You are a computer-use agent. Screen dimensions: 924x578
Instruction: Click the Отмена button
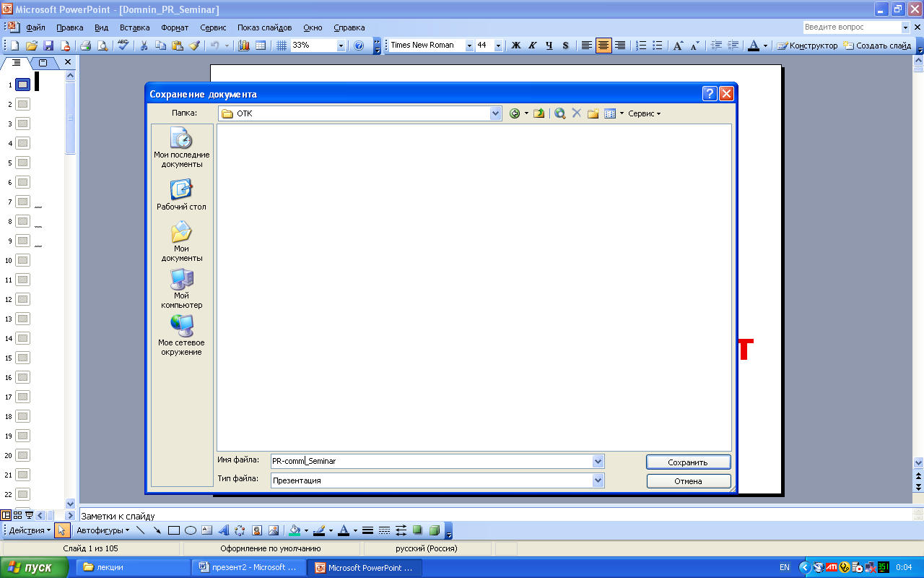[689, 481]
